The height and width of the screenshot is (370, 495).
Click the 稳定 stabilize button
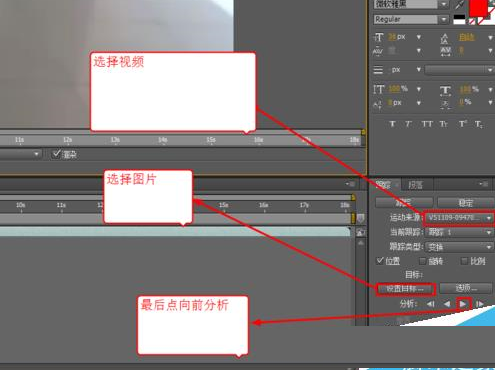(466, 202)
